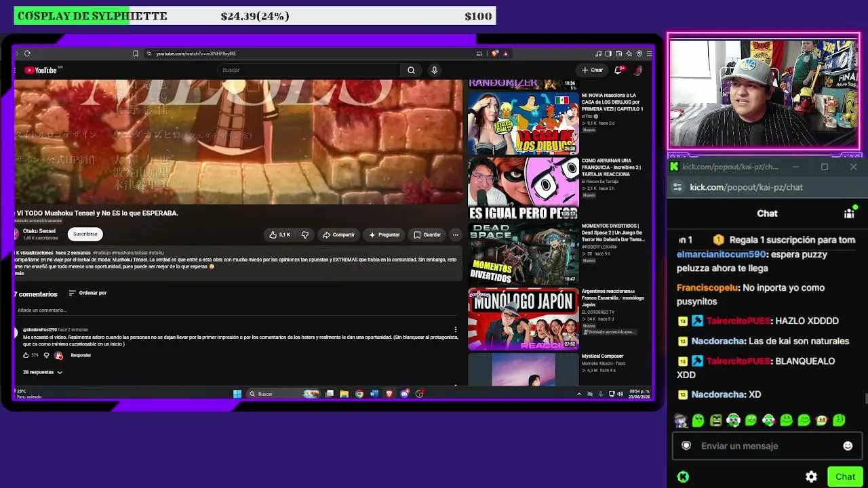Open the Increíbles 2 Tartaja reacciona thumbnail

[x=523, y=188]
